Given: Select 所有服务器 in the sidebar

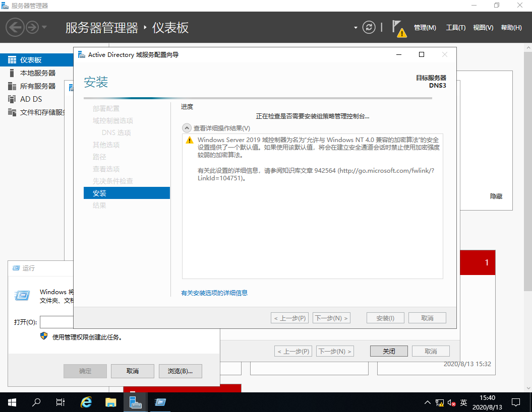Looking at the screenshot, I should (x=37, y=86).
